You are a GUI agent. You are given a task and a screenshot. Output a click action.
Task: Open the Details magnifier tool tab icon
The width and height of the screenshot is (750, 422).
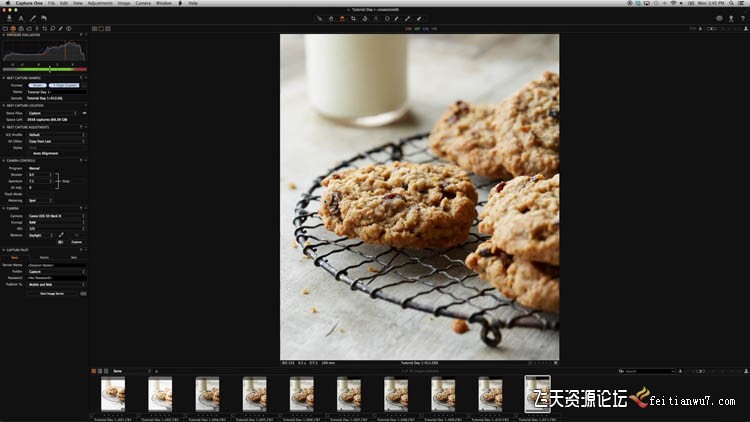pyautogui.click(x=53, y=29)
